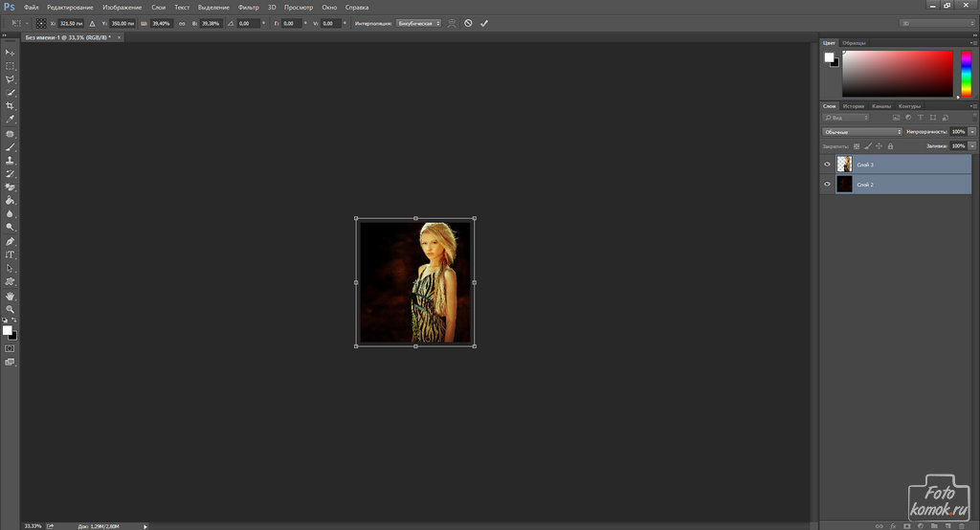The image size is (980, 530).
Task: Open the Фильтр menu
Action: (248, 8)
